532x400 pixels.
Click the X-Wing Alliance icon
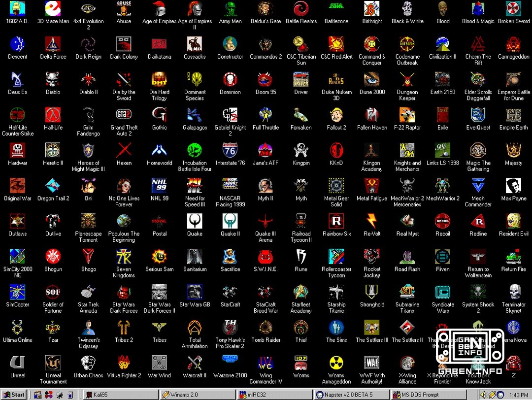coord(407,363)
